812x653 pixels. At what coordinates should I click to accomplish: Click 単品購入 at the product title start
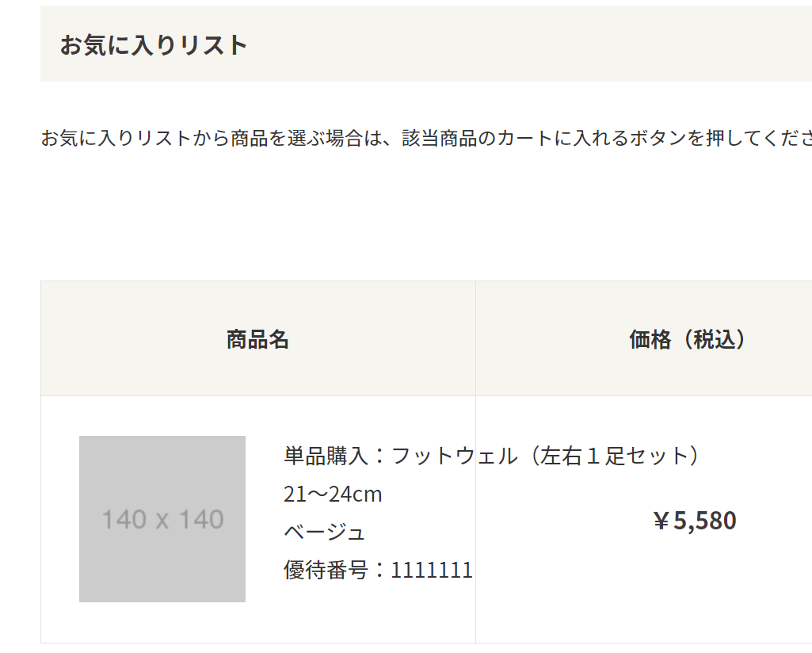[x=326, y=456]
